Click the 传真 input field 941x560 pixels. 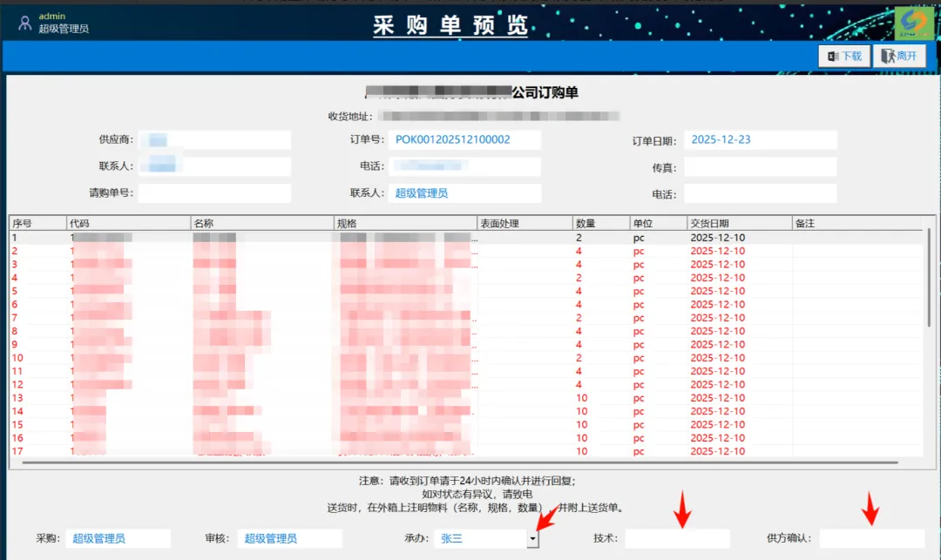[x=761, y=166]
